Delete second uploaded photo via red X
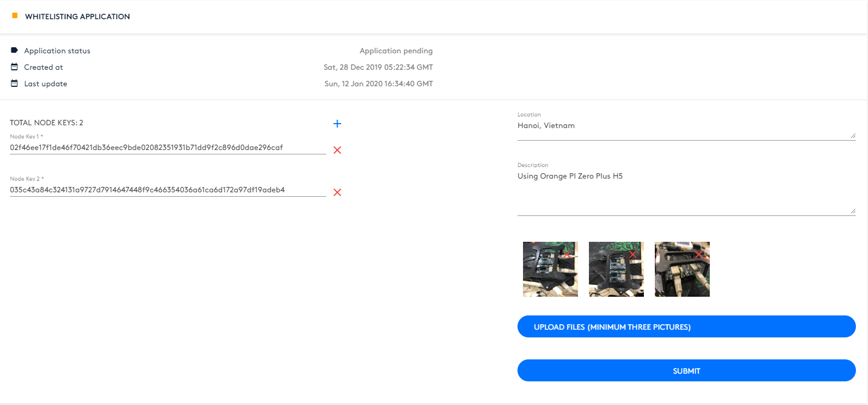868x405 pixels. [x=633, y=254]
